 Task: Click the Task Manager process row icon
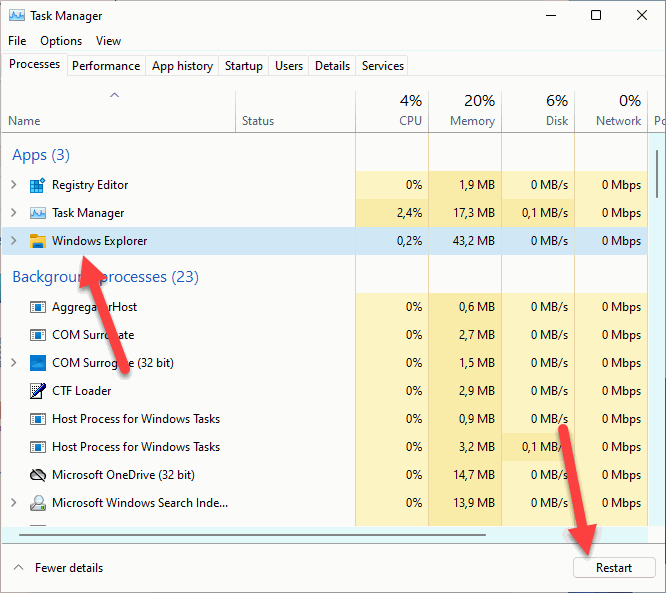(x=37, y=213)
